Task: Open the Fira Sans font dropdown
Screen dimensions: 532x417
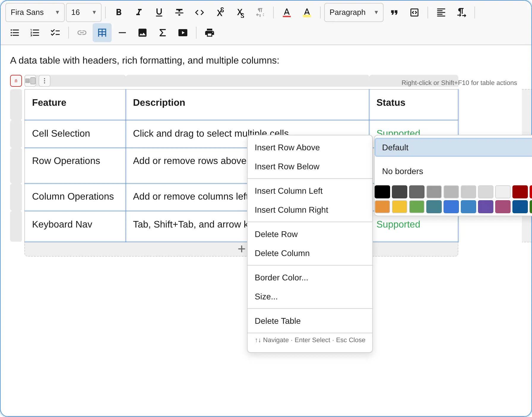Action: click(x=35, y=12)
